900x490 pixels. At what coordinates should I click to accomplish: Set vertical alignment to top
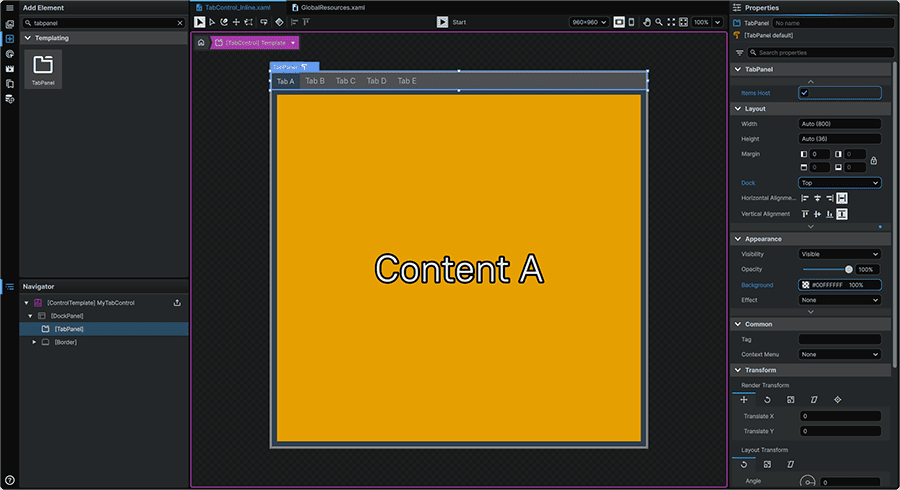[x=805, y=214]
